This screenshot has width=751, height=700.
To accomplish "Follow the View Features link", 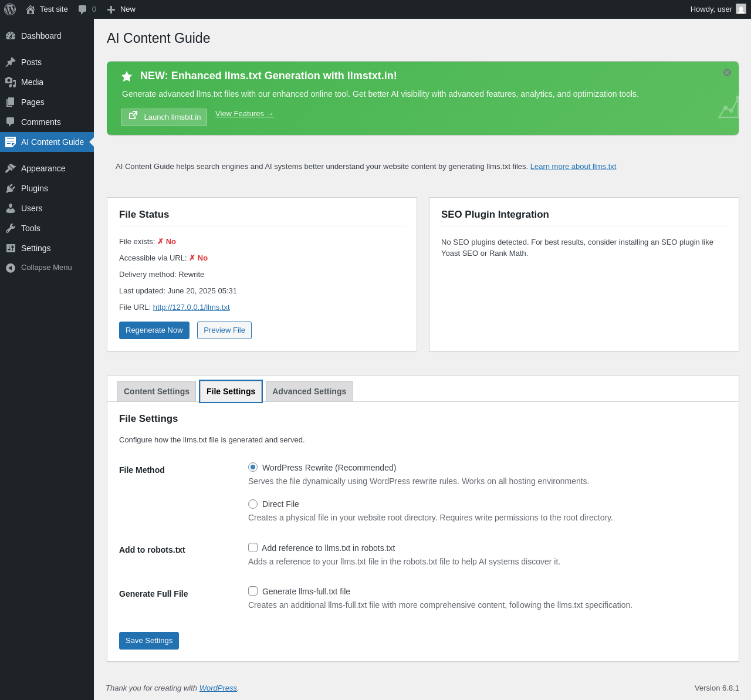I will click(x=244, y=114).
